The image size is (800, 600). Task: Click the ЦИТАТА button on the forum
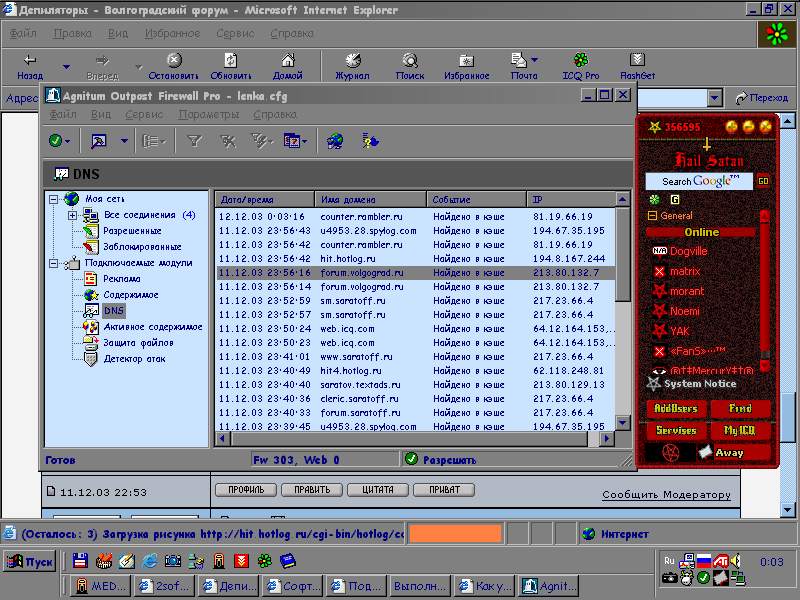[x=377, y=490]
